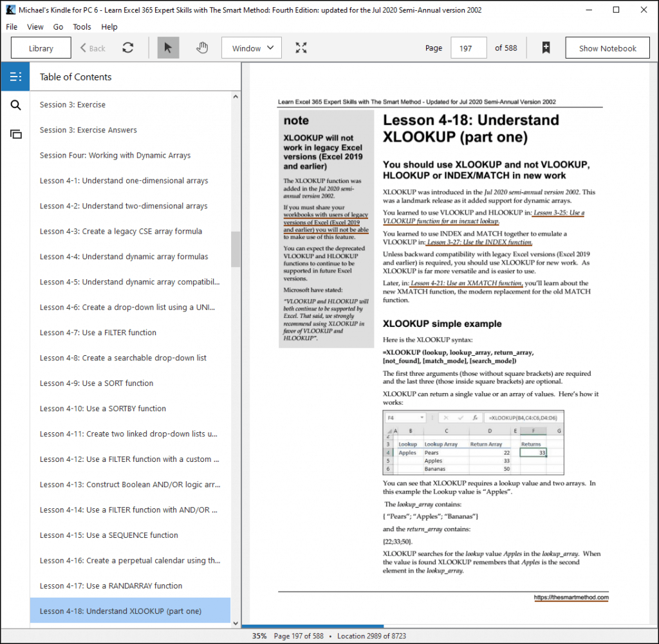659x644 pixels.
Task: Open Lesson 4-11: Create two linked drop-down lists
Action: [x=130, y=434]
